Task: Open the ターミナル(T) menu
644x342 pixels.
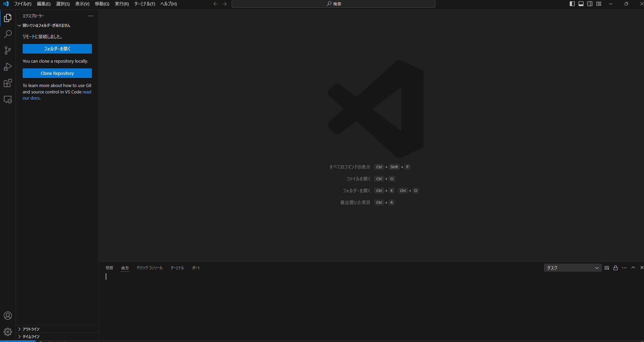Action: (x=145, y=4)
